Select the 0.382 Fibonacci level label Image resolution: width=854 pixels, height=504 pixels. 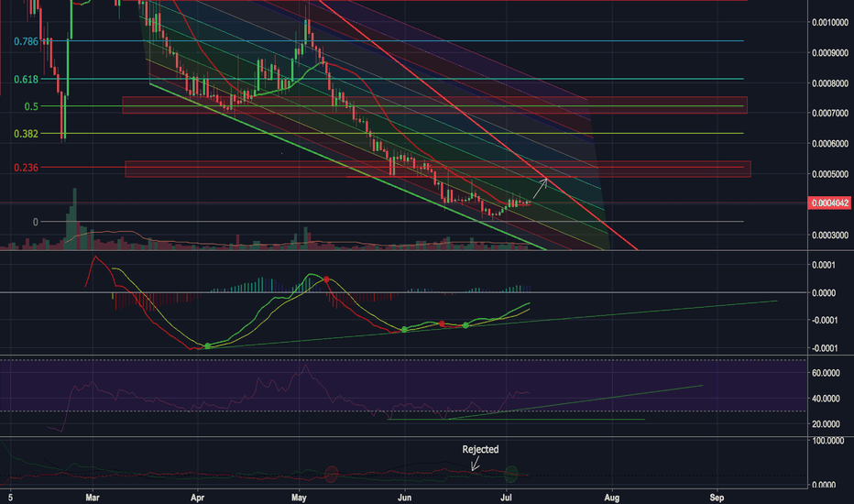pyautogui.click(x=26, y=134)
